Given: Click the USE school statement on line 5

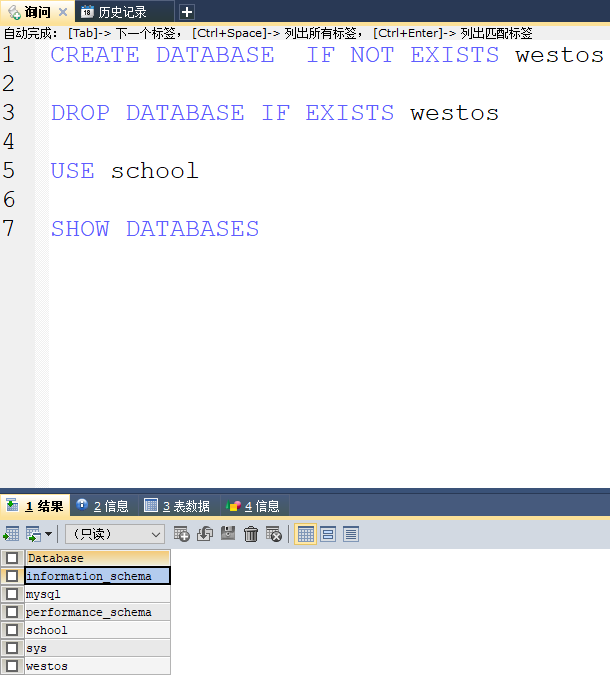Looking at the screenshot, I should (x=124, y=171).
